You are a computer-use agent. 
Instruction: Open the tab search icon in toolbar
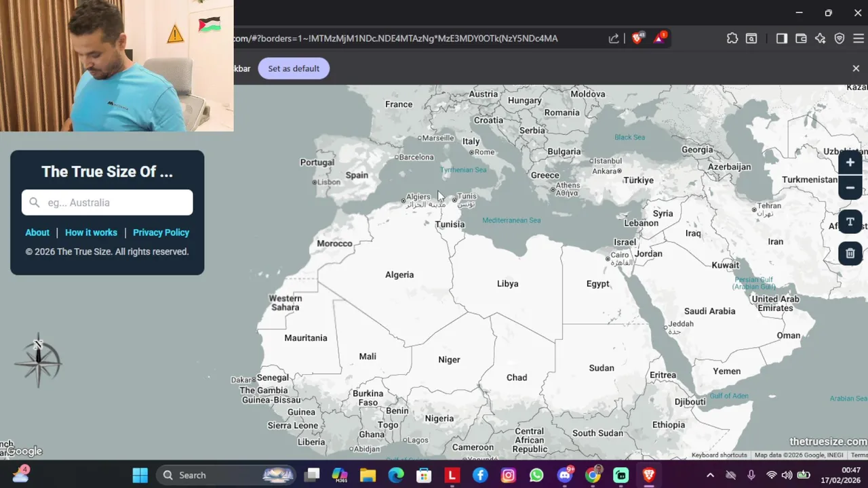coord(751,39)
